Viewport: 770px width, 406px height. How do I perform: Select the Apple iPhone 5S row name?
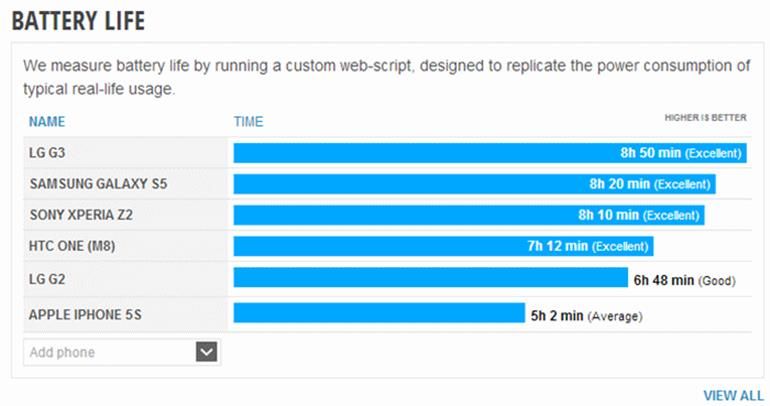click(x=85, y=315)
